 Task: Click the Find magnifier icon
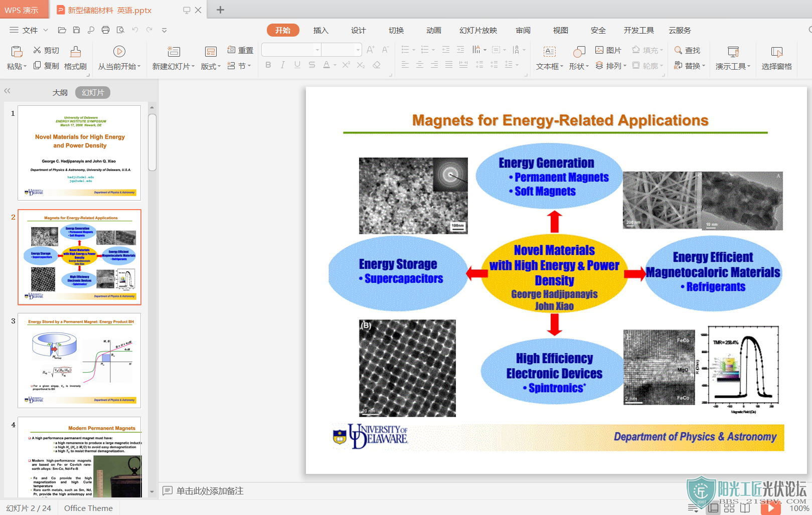(x=678, y=50)
